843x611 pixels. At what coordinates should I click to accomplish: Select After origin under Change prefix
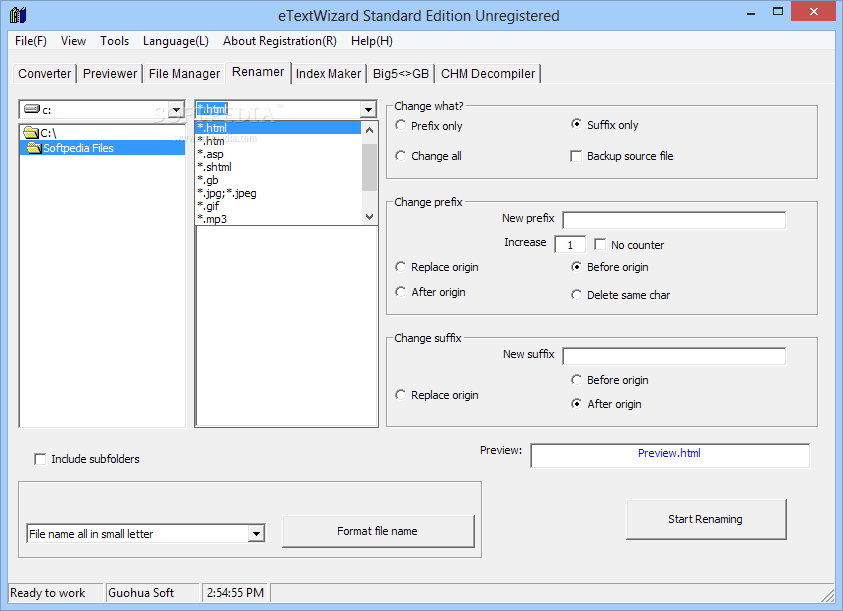pyautogui.click(x=401, y=292)
